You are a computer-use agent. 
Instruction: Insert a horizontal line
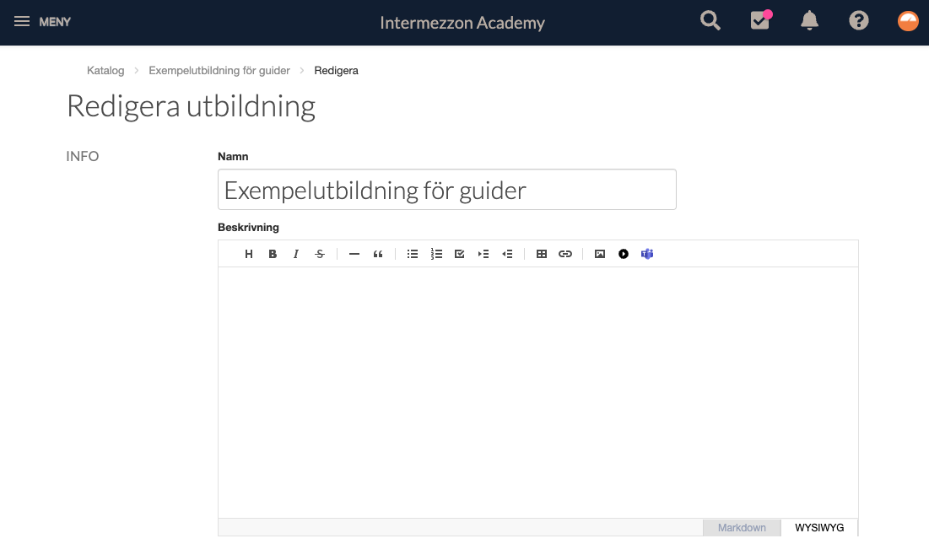point(354,254)
